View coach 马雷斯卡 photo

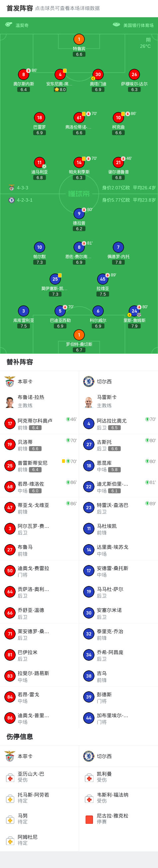[x=89, y=402]
